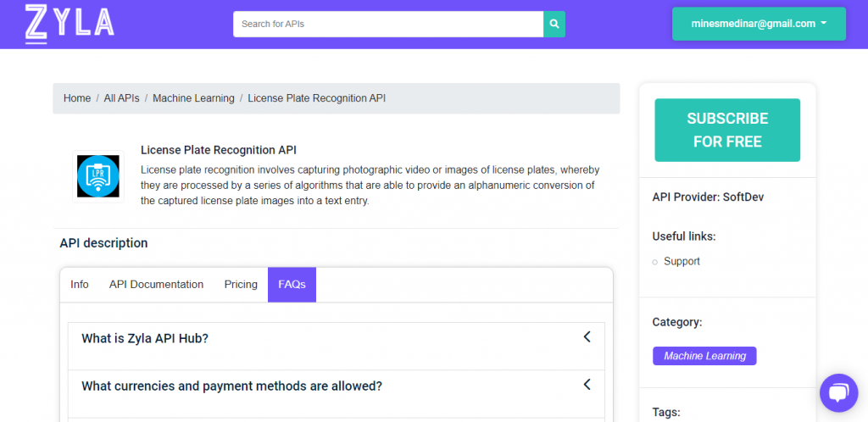Click the Subscribe For Free button
This screenshot has height=422, width=868.
(726, 130)
